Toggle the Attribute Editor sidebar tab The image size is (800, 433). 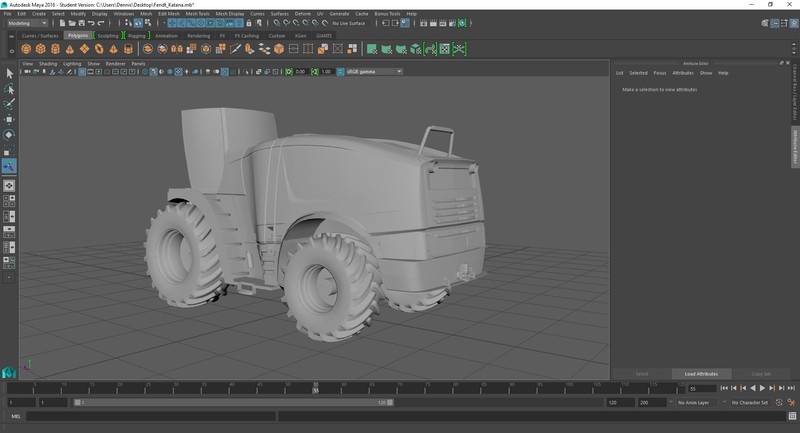[x=794, y=147]
